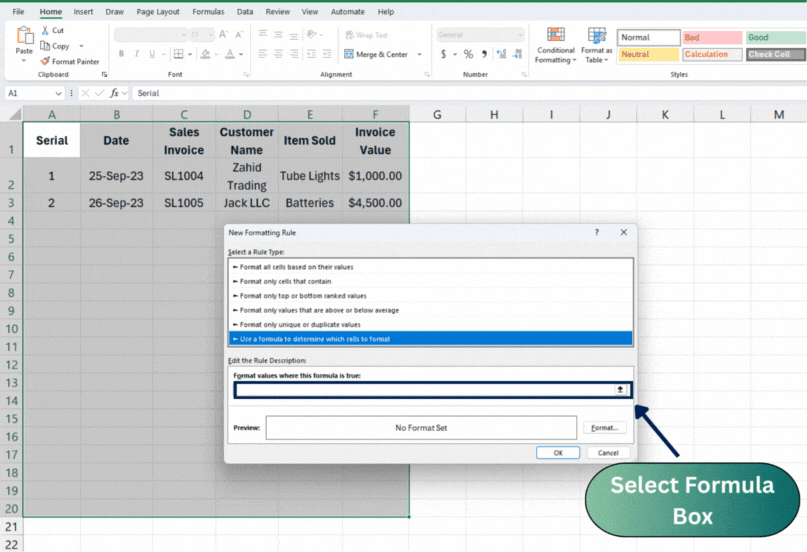Open the Conditional Formatting dropdown

(556, 47)
